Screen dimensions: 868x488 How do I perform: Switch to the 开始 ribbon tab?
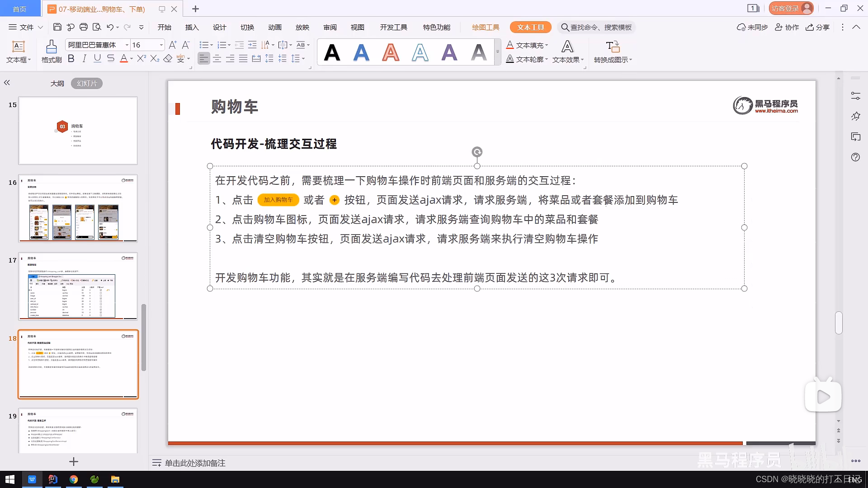point(164,27)
